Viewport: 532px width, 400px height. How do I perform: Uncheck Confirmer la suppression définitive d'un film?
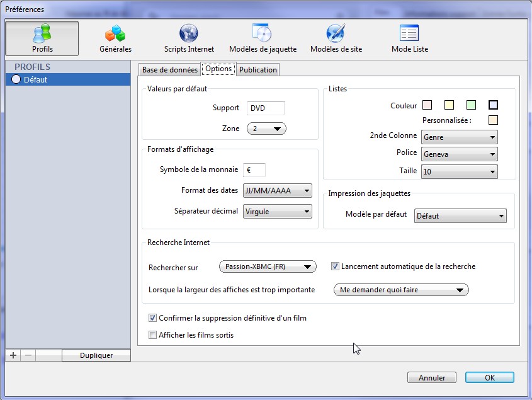click(152, 318)
